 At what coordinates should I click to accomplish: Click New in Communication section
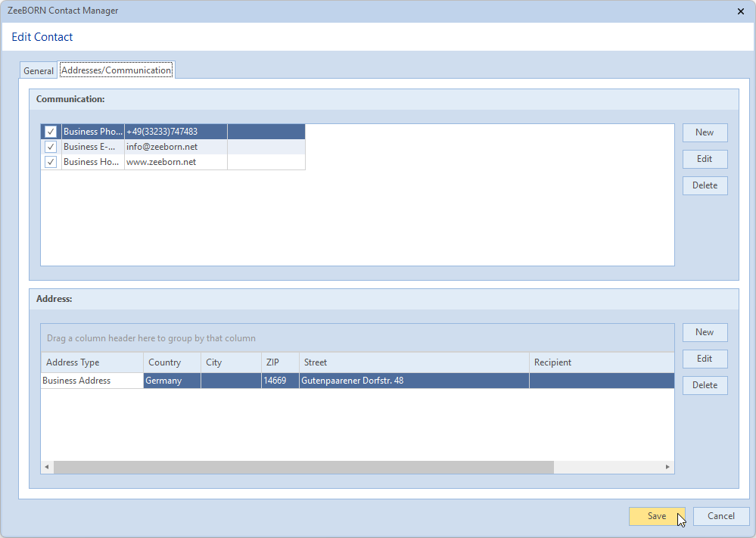tap(705, 132)
